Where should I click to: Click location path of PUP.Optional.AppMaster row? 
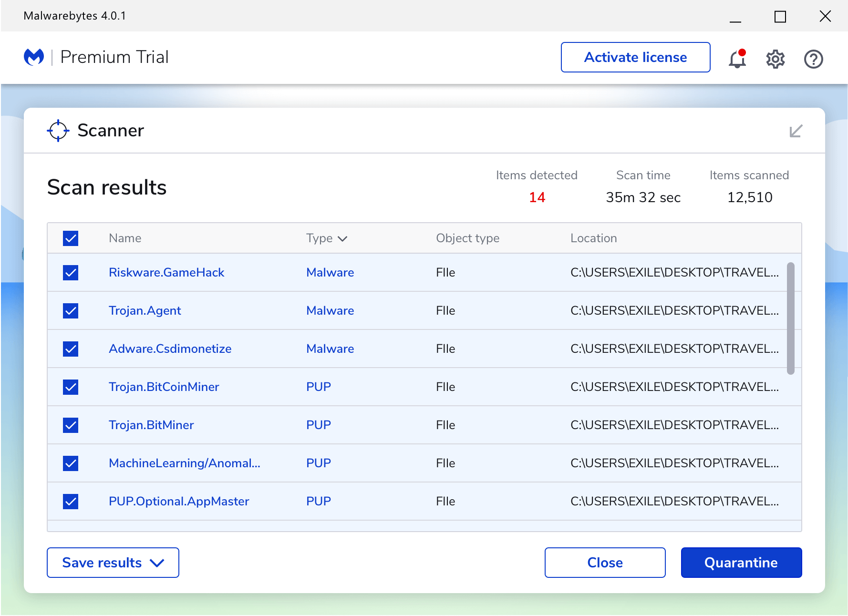point(674,501)
